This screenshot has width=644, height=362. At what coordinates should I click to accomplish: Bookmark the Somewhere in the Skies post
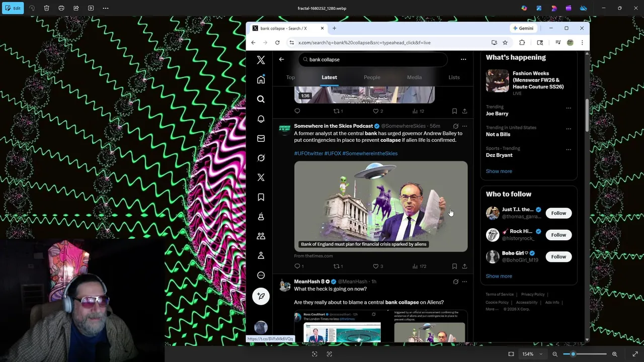click(454, 266)
